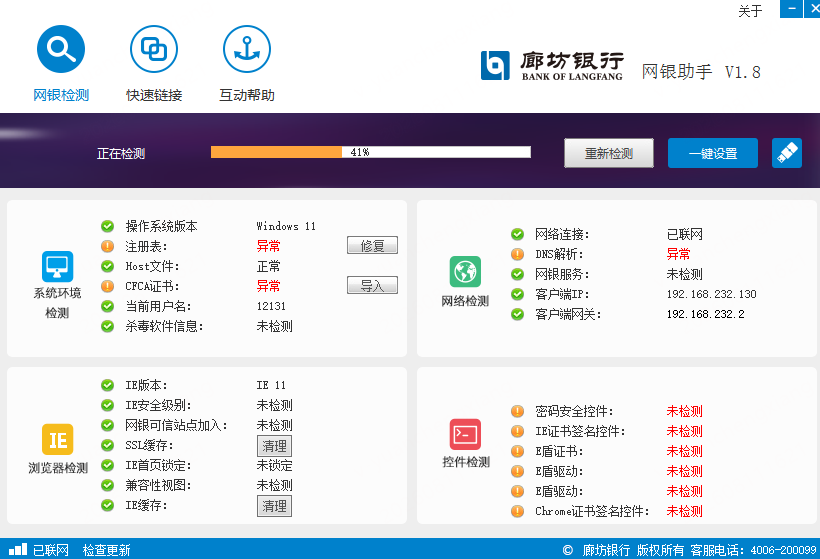Switch to the 快速链接 tab label

click(154, 95)
